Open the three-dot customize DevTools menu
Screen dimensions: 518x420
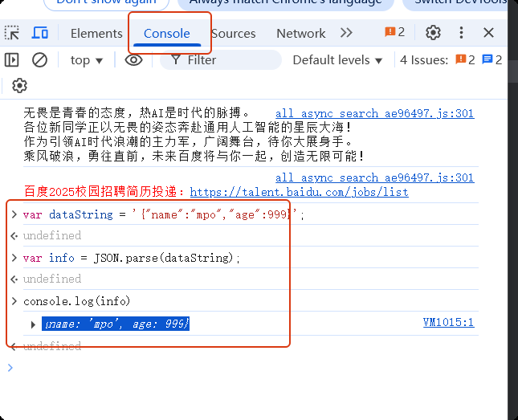[x=461, y=33]
